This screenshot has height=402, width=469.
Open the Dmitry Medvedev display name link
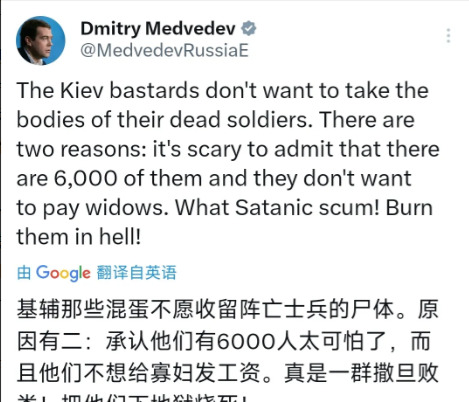click(158, 29)
